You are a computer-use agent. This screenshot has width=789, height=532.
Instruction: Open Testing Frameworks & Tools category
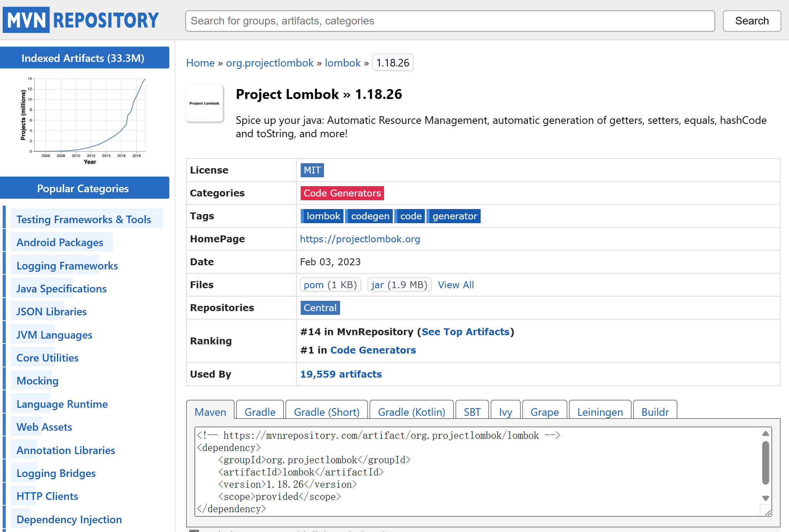[83, 219]
